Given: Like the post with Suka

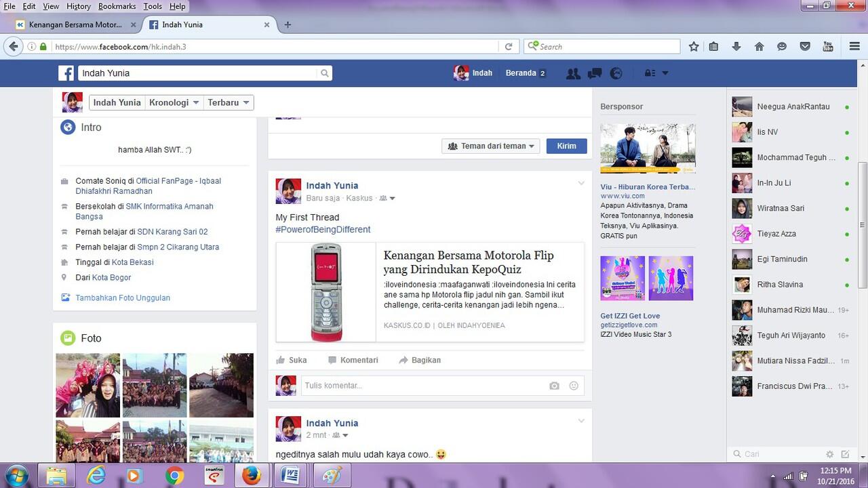Looking at the screenshot, I should pyautogui.click(x=291, y=360).
